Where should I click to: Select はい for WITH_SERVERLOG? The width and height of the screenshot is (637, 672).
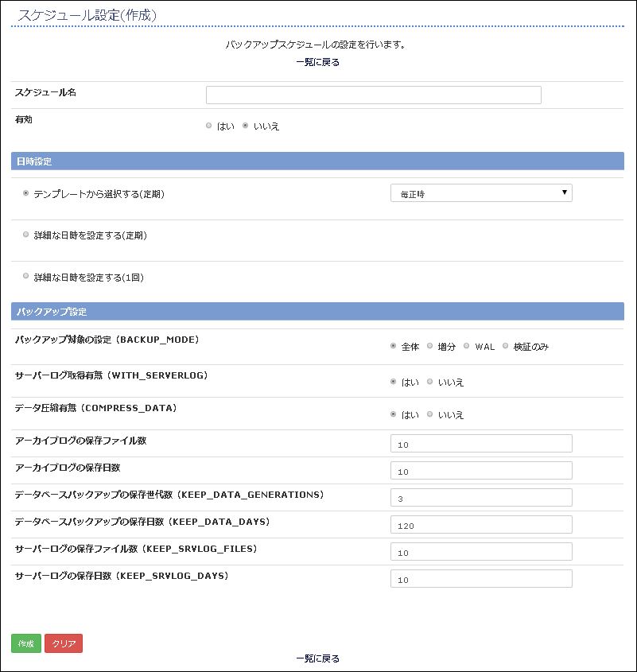[393, 382]
